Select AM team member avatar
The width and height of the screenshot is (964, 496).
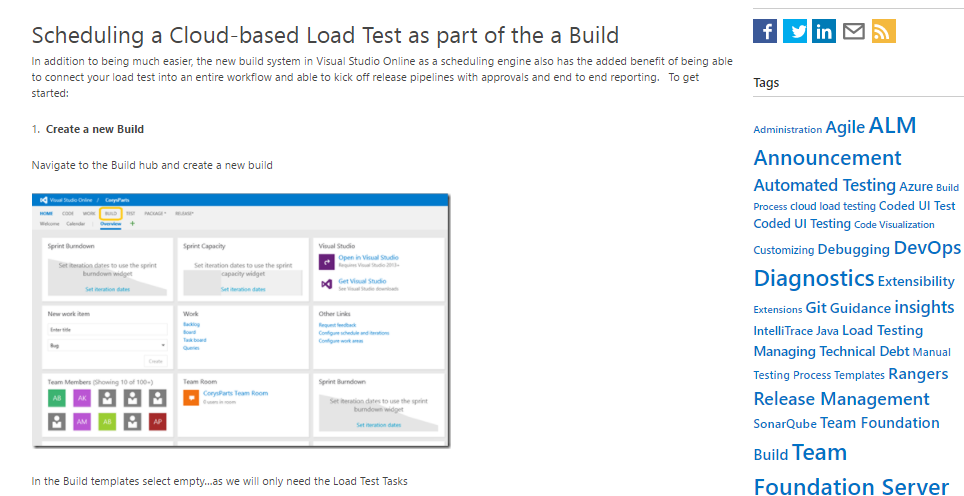tap(82, 422)
